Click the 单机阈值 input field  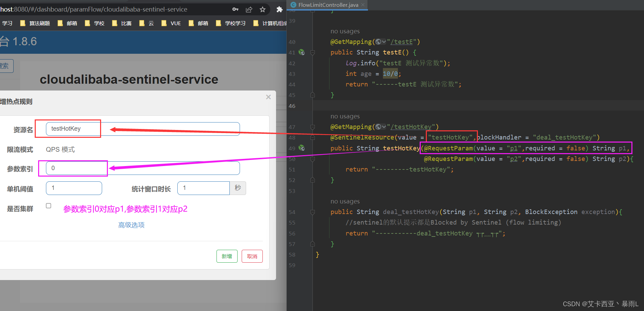74,188
